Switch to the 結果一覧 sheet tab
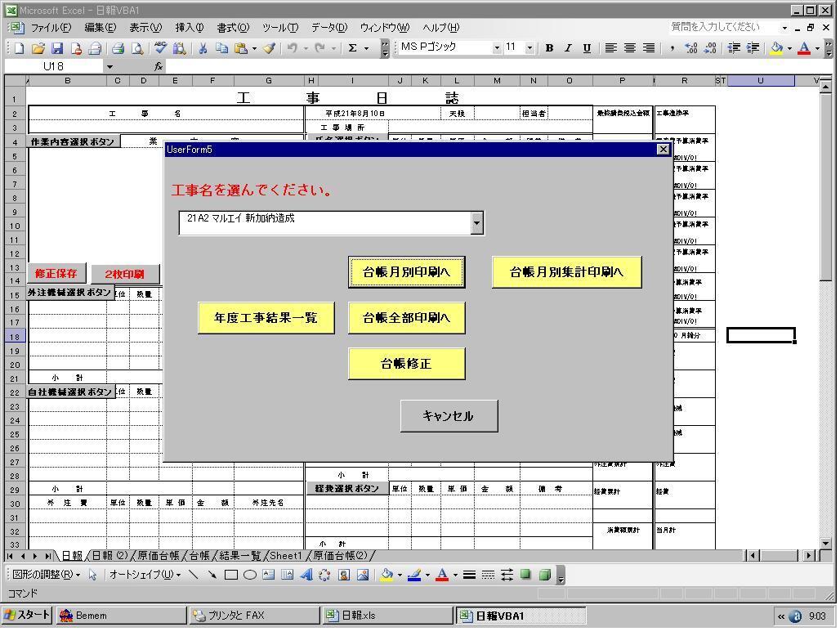Image resolution: width=840 pixels, height=636 pixels. (x=239, y=556)
